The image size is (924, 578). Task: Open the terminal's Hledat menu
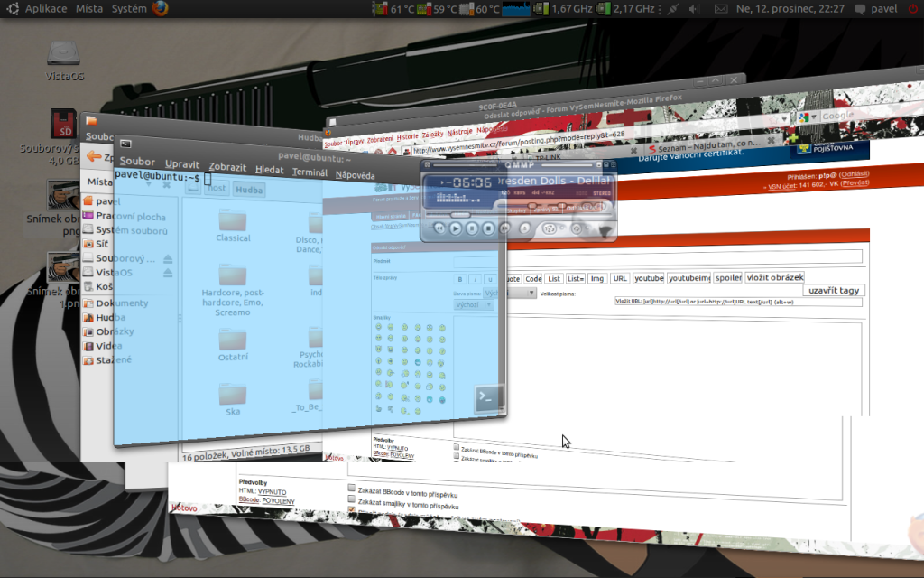point(269,169)
